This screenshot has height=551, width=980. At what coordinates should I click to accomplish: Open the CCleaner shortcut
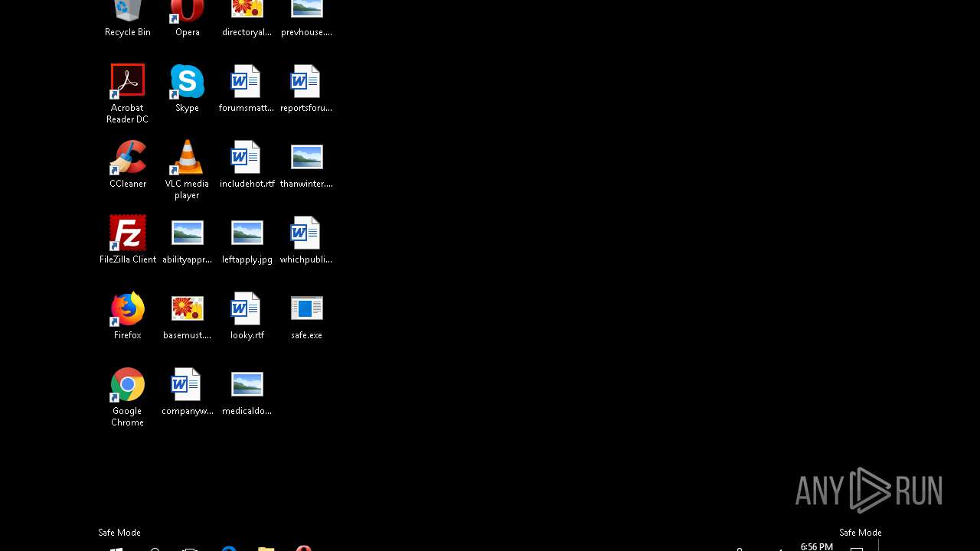pos(127,164)
